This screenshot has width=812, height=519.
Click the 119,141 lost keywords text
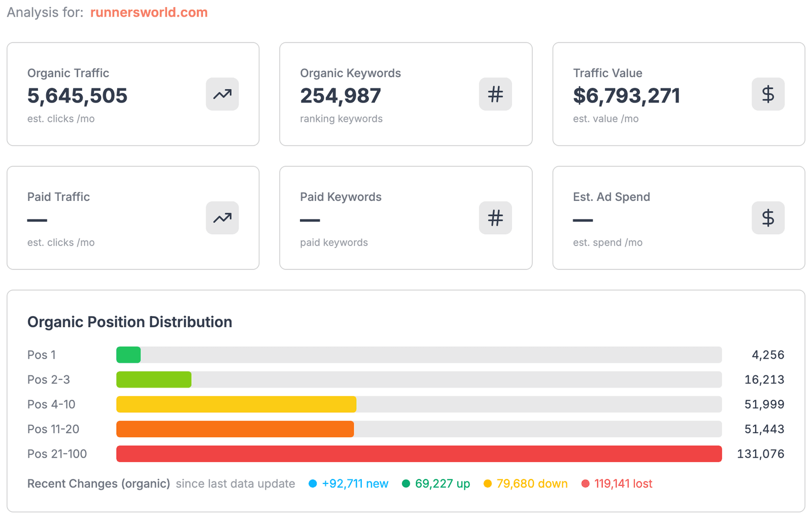[x=623, y=483]
